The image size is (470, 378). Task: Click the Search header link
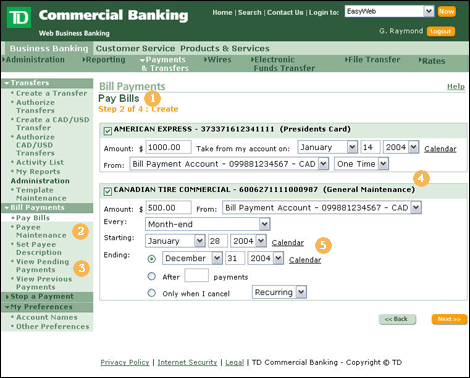tap(250, 12)
